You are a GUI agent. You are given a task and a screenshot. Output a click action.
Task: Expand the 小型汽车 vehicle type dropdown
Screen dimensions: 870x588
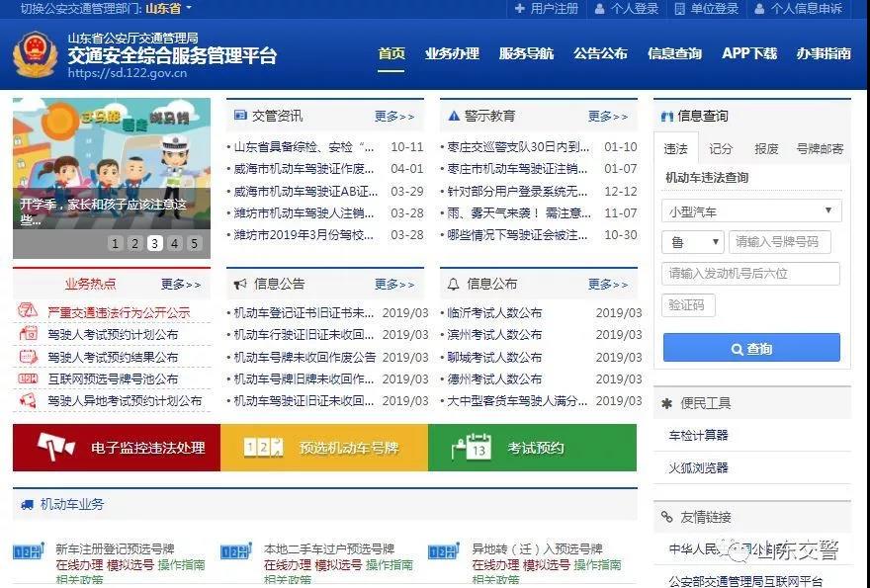751,210
